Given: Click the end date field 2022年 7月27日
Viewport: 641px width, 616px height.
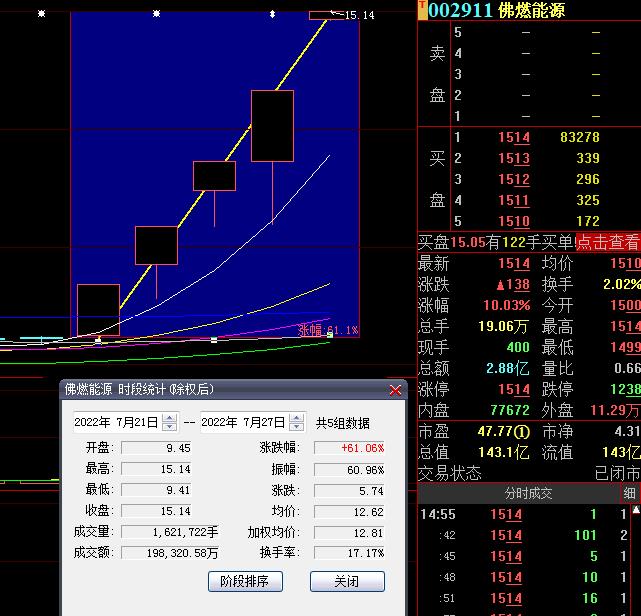Looking at the screenshot, I should pyautogui.click(x=243, y=423).
